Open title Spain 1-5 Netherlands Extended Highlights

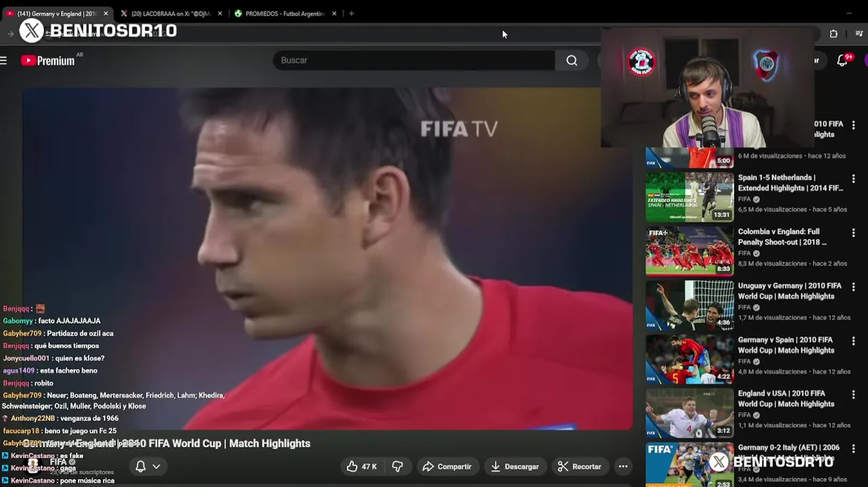pos(790,183)
